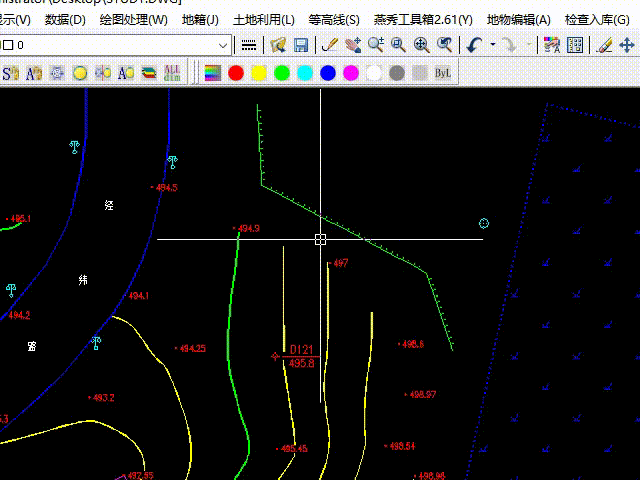Screen dimensions: 640x480
Task: Open the linetype lines icon
Action: (x=249, y=45)
